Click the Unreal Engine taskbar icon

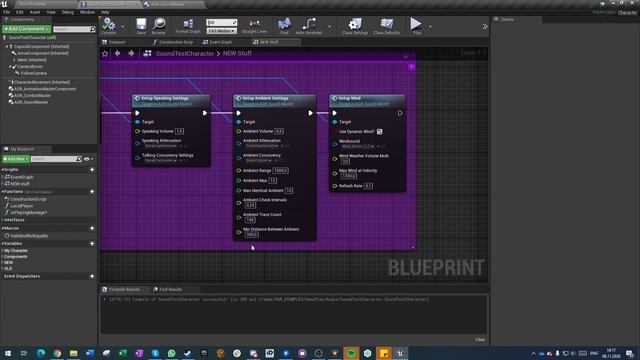[x=400, y=353]
